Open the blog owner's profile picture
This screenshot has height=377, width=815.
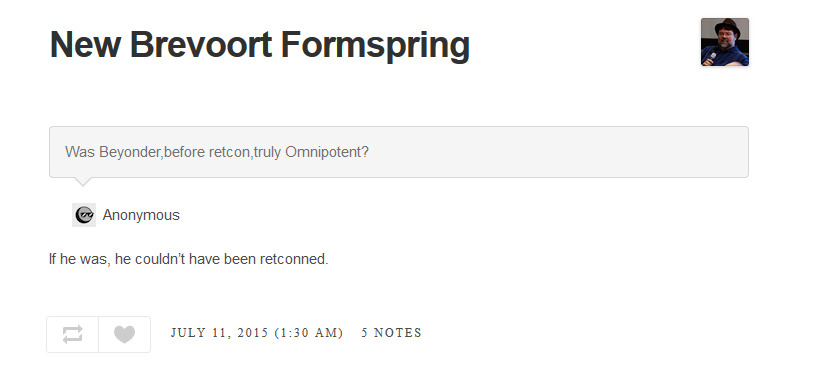(x=725, y=42)
